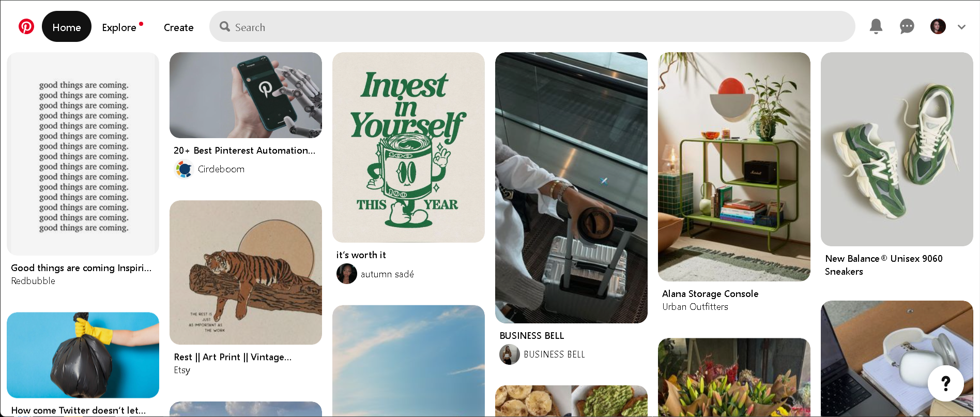
Task: Click the help question mark button
Action: point(946,383)
